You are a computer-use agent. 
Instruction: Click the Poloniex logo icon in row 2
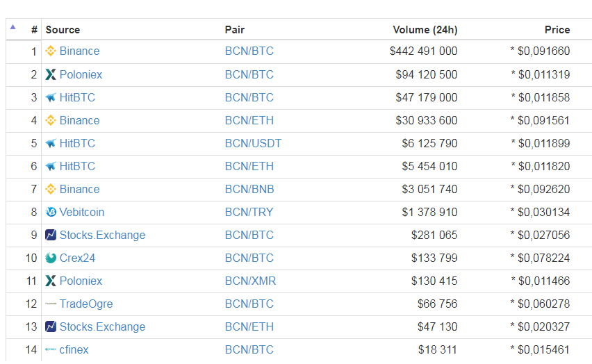coord(51,74)
